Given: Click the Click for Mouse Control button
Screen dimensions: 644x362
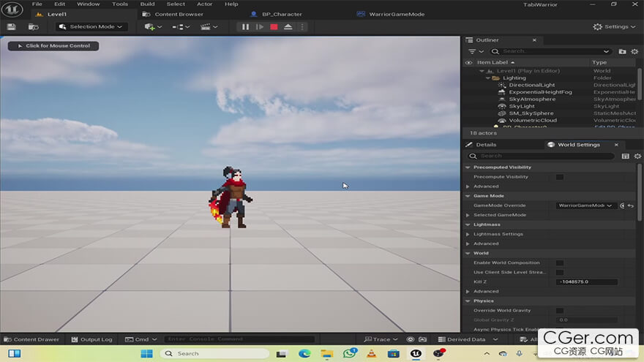Looking at the screenshot, I should [53, 46].
